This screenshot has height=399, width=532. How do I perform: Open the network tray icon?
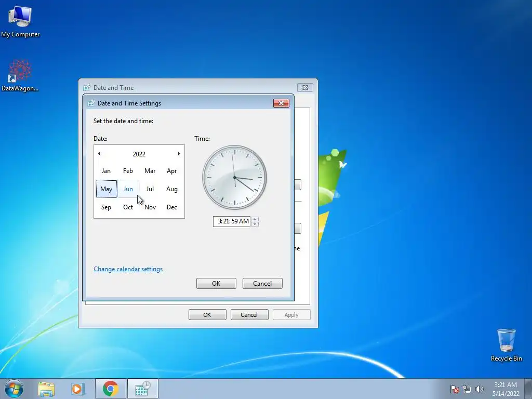click(467, 389)
